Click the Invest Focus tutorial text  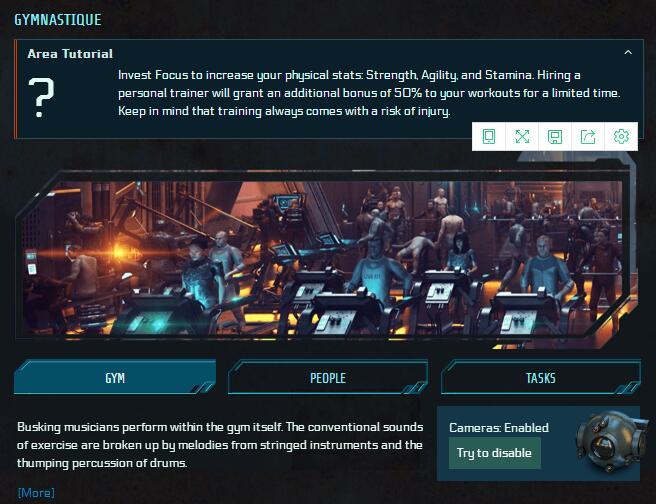[x=369, y=93]
